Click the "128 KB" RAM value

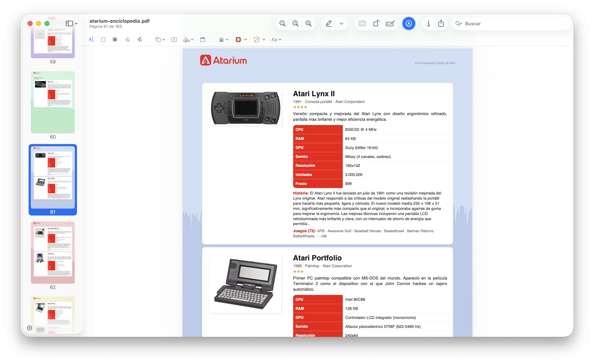351,308
